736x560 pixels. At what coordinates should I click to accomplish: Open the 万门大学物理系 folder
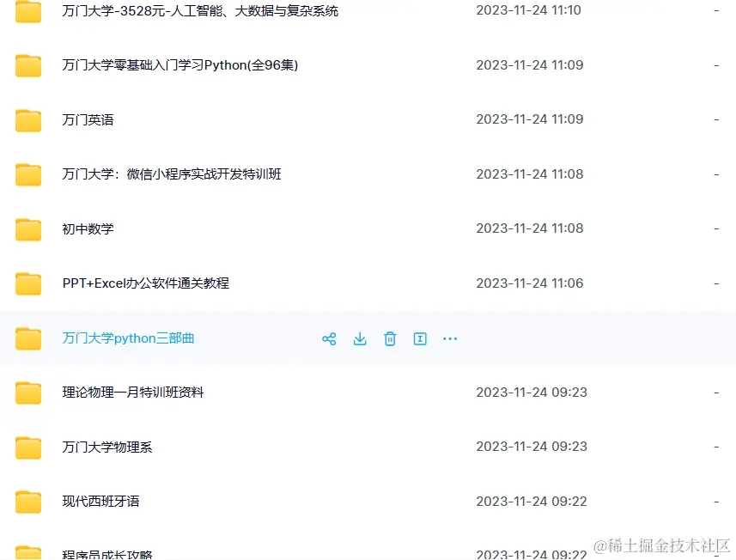(107, 447)
